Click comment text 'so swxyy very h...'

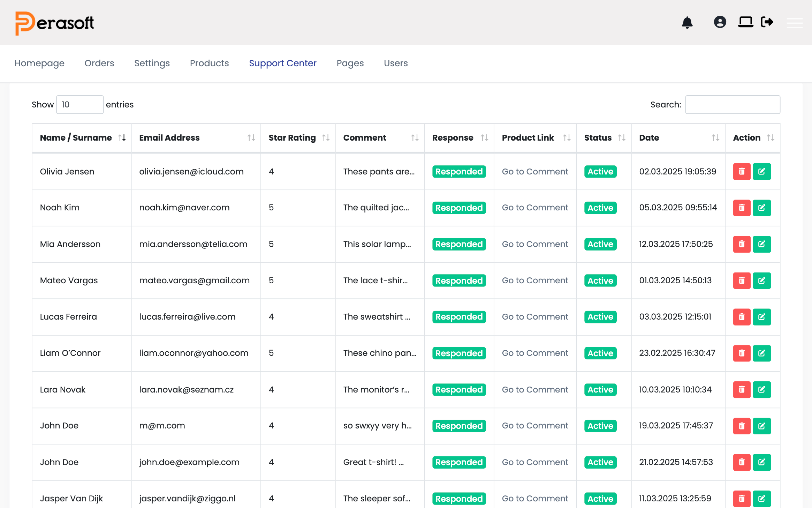tap(378, 426)
